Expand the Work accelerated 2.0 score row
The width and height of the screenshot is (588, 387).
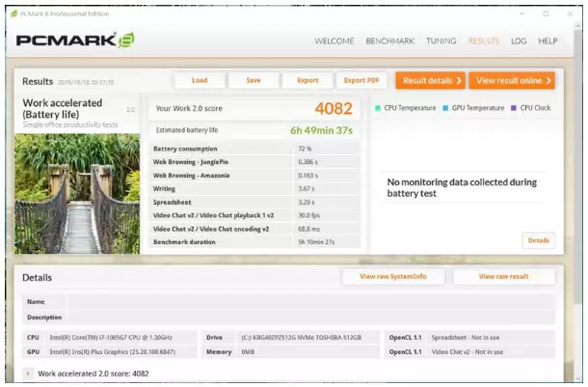27,373
